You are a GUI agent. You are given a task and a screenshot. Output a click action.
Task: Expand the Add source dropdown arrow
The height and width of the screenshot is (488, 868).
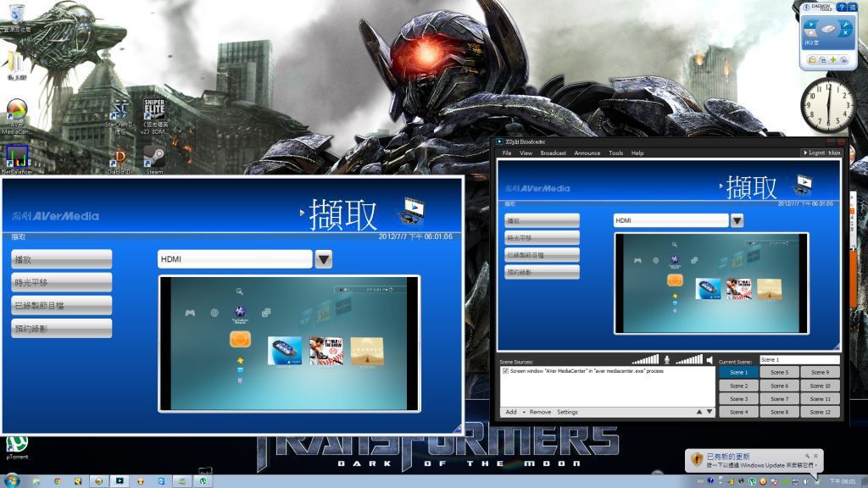click(524, 413)
